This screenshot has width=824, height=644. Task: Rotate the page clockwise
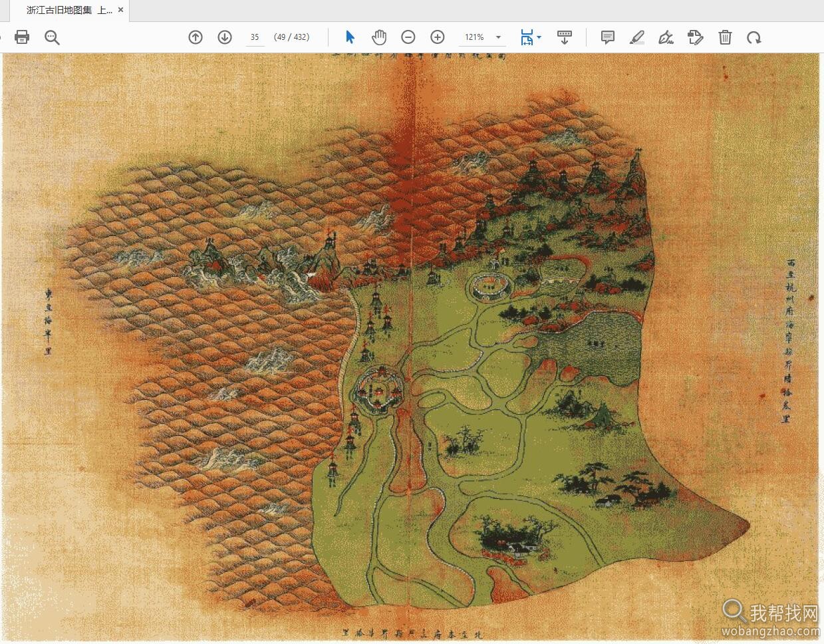(x=754, y=38)
